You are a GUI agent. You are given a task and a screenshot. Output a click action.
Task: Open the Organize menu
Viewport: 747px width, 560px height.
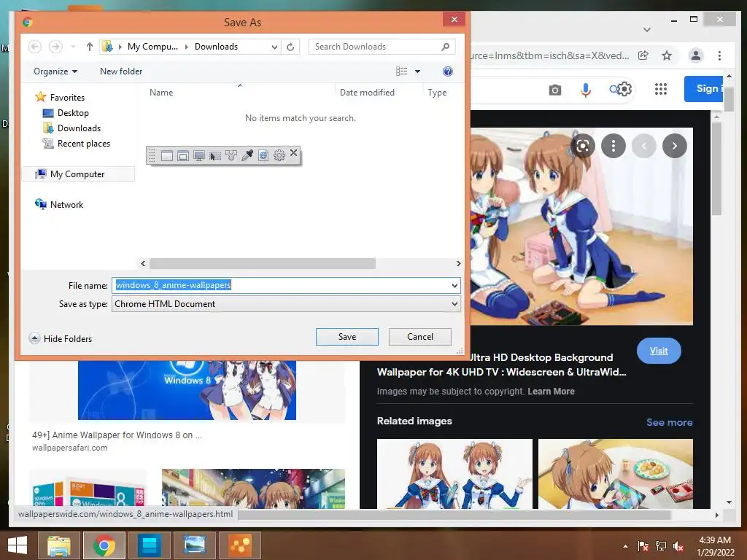[55, 71]
